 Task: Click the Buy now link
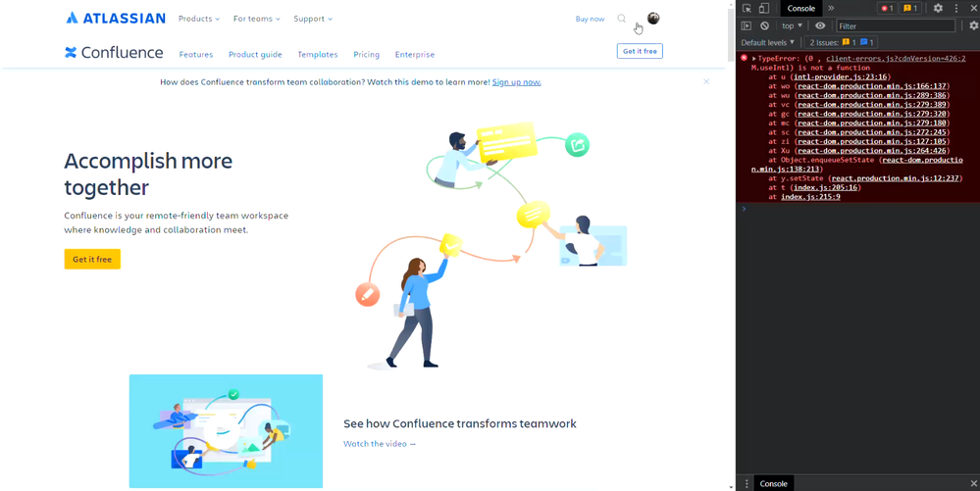(x=590, y=19)
